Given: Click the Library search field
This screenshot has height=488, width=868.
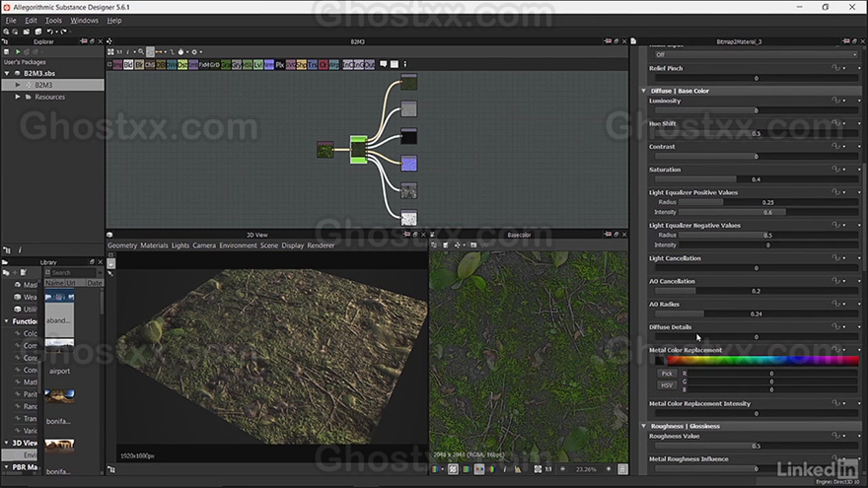Looking at the screenshot, I should point(71,272).
